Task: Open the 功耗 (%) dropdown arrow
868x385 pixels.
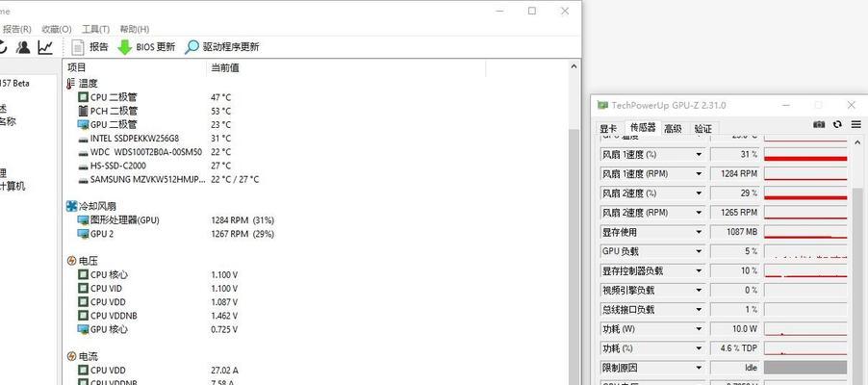Action: (x=699, y=348)
